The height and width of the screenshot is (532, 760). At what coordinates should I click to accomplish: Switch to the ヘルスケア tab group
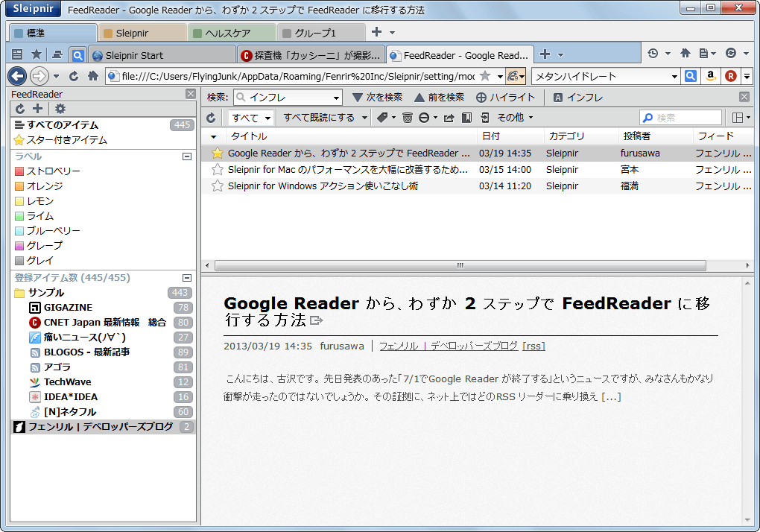(232, 33)
